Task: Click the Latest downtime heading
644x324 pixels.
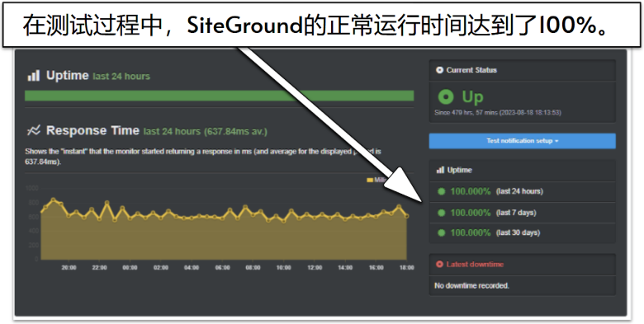Action: 475,264
